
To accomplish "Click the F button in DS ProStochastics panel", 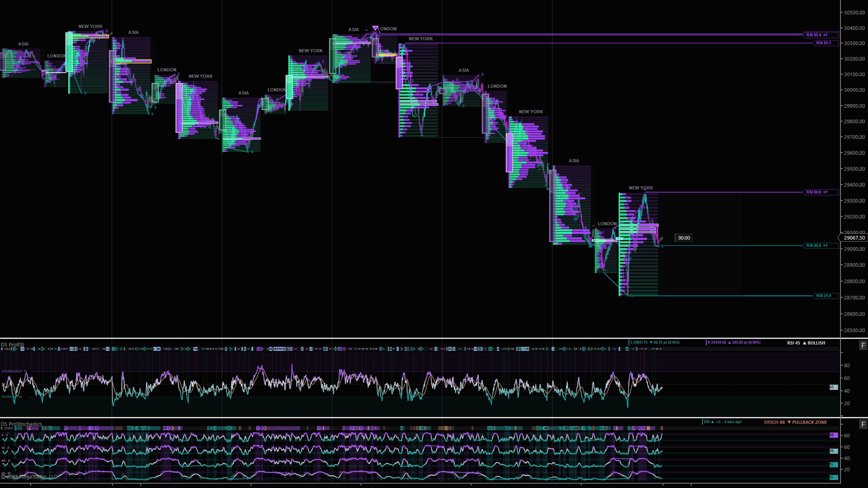I will click(863, 424).
